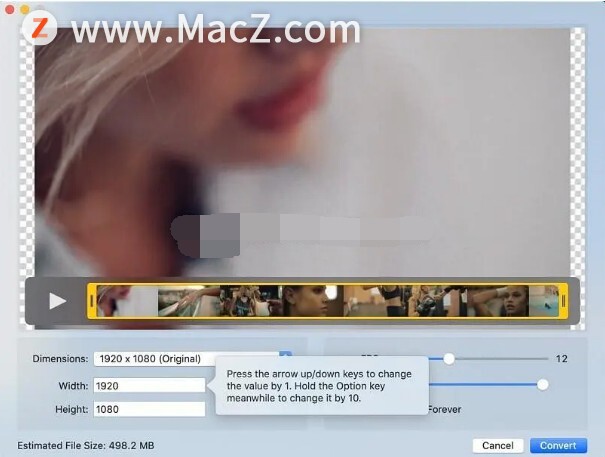Open the Dimensions dropdown showing 1920 x 1080

pyautogui.click(x=193, y=359)
